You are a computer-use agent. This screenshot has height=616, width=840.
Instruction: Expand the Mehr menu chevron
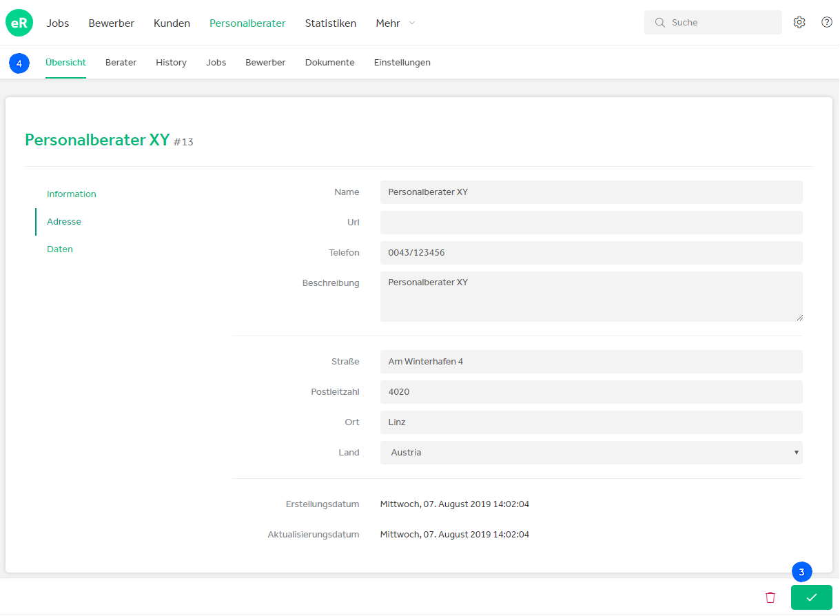click(x=412, y=23)
